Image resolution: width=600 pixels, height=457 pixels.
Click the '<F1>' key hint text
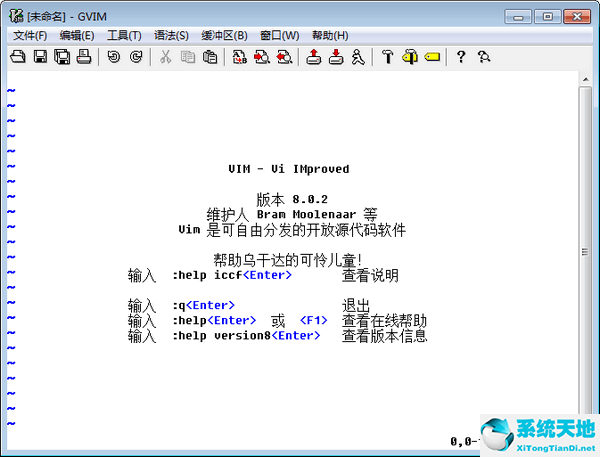point(314,320)
